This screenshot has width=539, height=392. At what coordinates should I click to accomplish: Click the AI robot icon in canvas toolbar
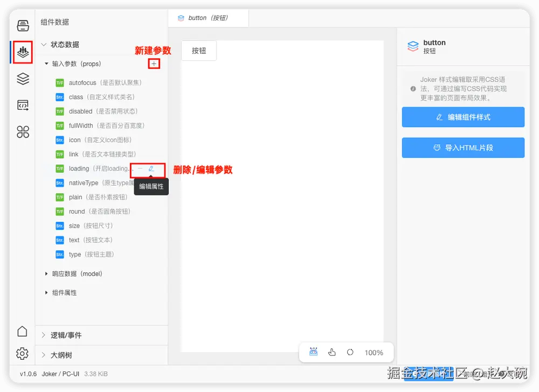(313, 352)
